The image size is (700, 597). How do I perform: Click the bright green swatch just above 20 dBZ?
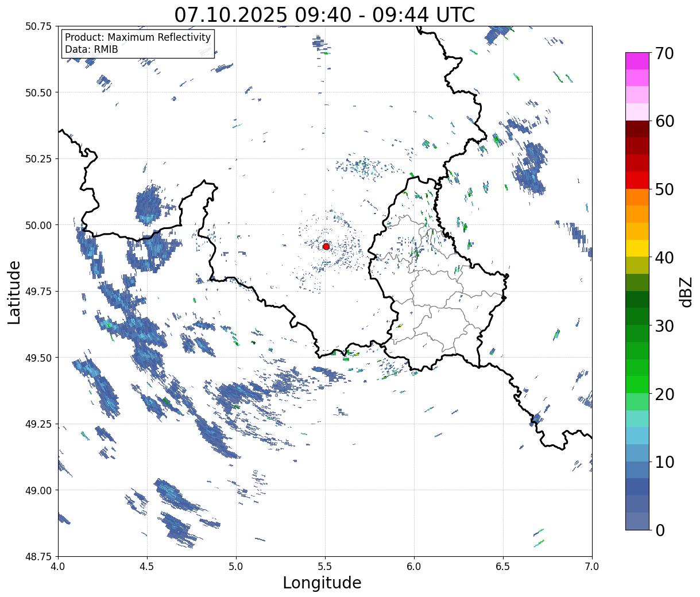(x=637, y=385)
